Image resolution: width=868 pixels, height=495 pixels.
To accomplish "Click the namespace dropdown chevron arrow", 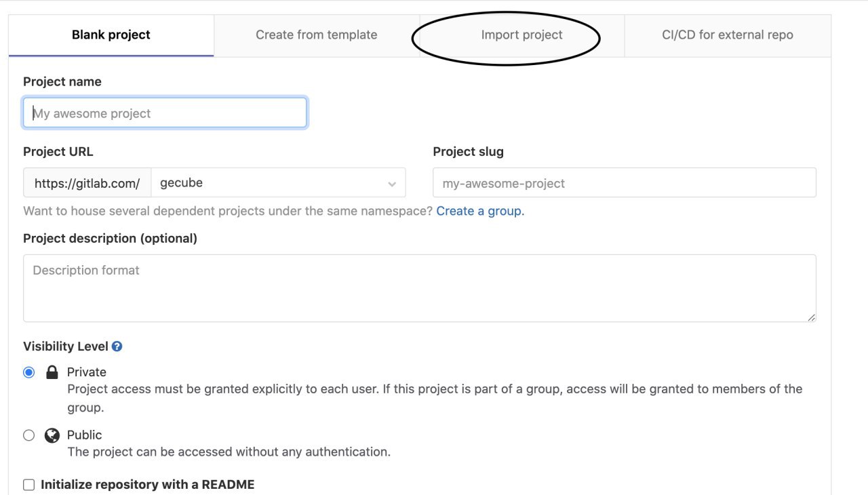I will [392, 184].
